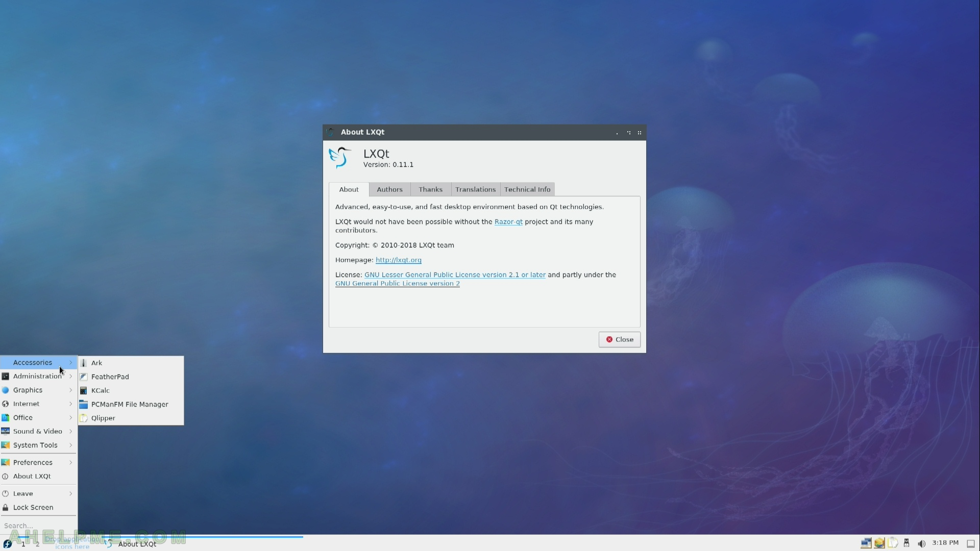Open the Thanks tab
The image size is (980, 551).
(431, 189)
